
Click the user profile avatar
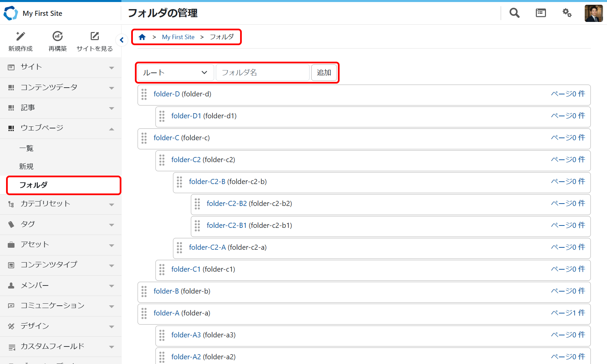click(594, 13)
